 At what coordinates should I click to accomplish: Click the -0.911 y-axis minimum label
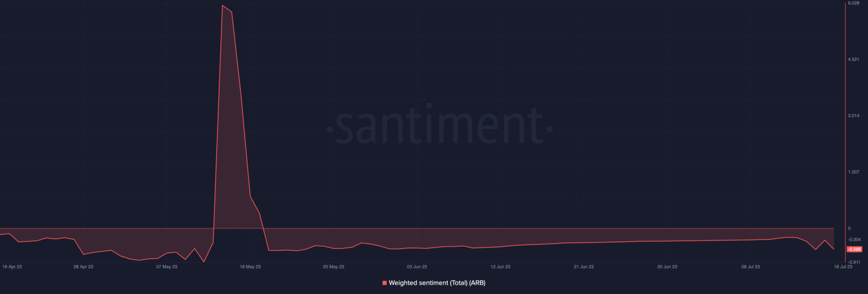(x=854, y=262)
